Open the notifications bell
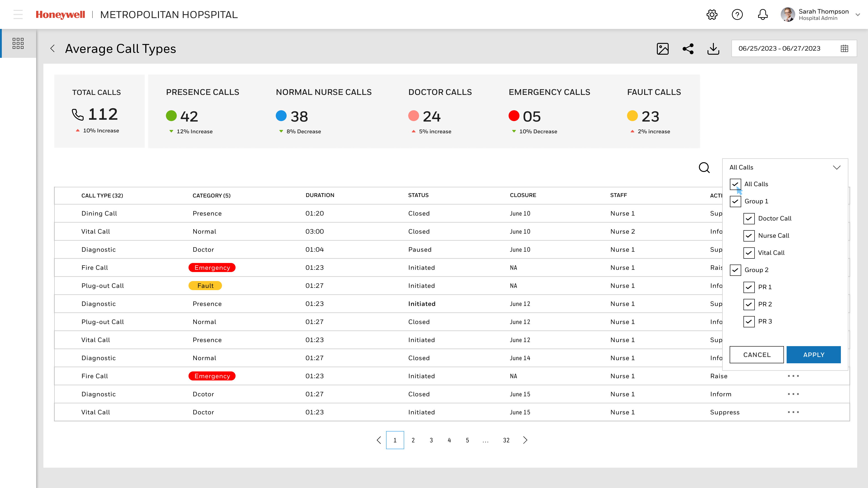This screenshot has width=868, height=488. coord(762,15)
